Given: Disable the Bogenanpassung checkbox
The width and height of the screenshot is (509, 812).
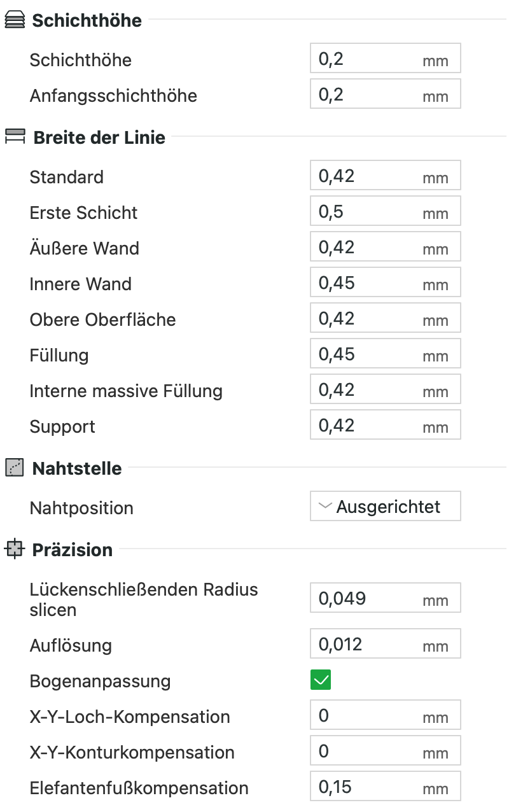Looking at the screenshot, I should click(321, 681).
